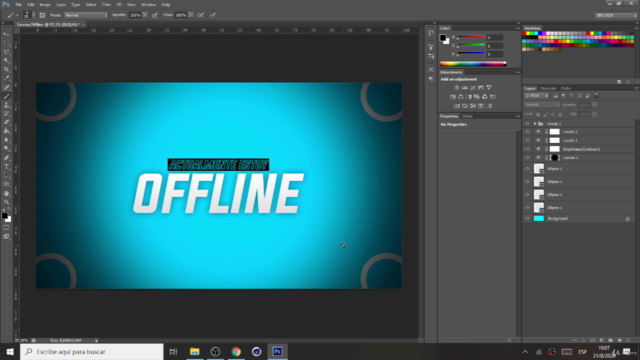Select the Curves 1 layer
The image size is (640, 360).
(579, 158)
